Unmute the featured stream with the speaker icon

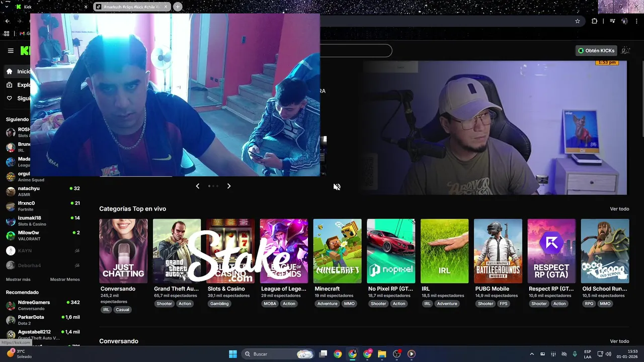pyautogui.click(x=337, y=187)
